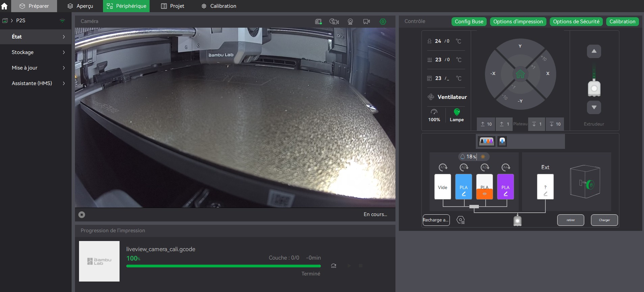Toggle the Lampe light

click(457, 115)
